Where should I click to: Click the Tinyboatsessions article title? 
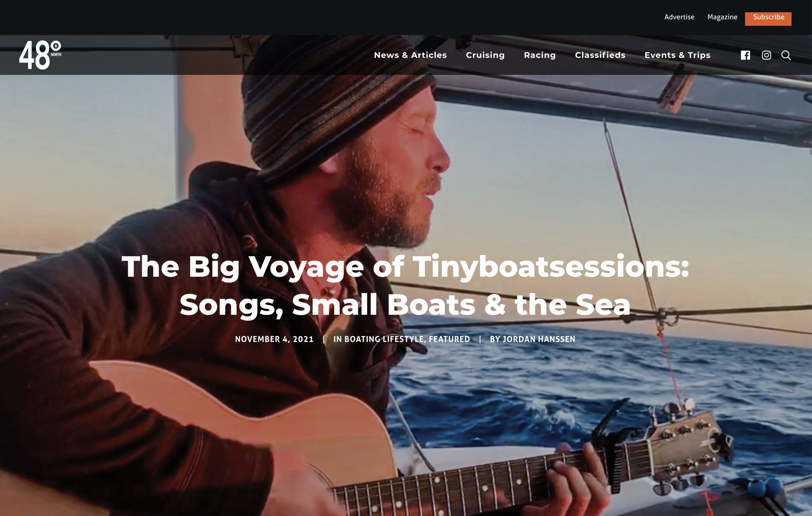click(x=405, y=285)
